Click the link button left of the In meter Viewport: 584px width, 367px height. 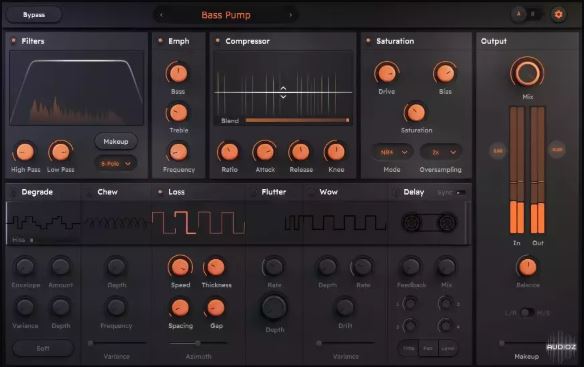tap(498, 151)
